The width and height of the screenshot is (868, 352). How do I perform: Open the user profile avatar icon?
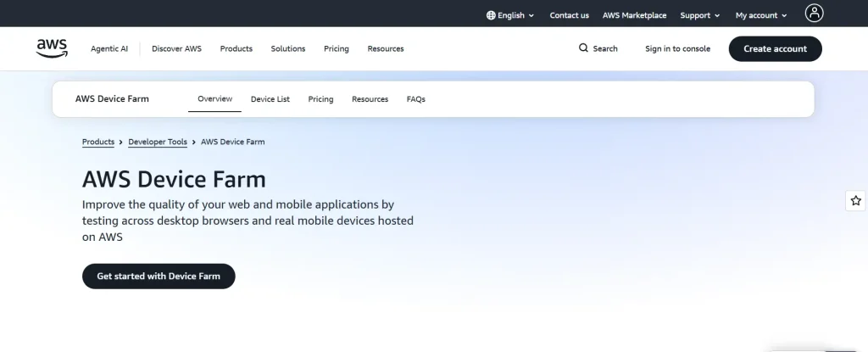814,13
